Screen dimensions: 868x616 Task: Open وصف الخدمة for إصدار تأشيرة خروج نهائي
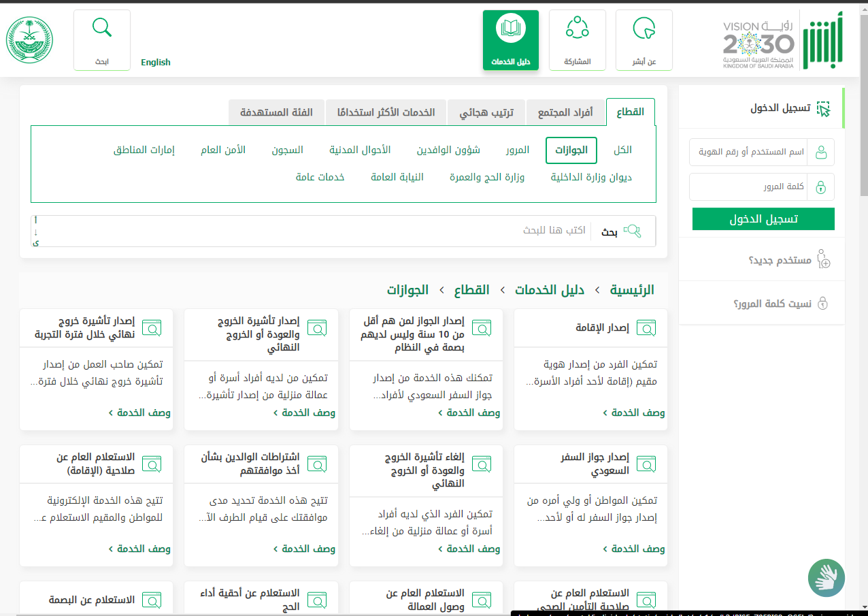click(x=139, y=412)
